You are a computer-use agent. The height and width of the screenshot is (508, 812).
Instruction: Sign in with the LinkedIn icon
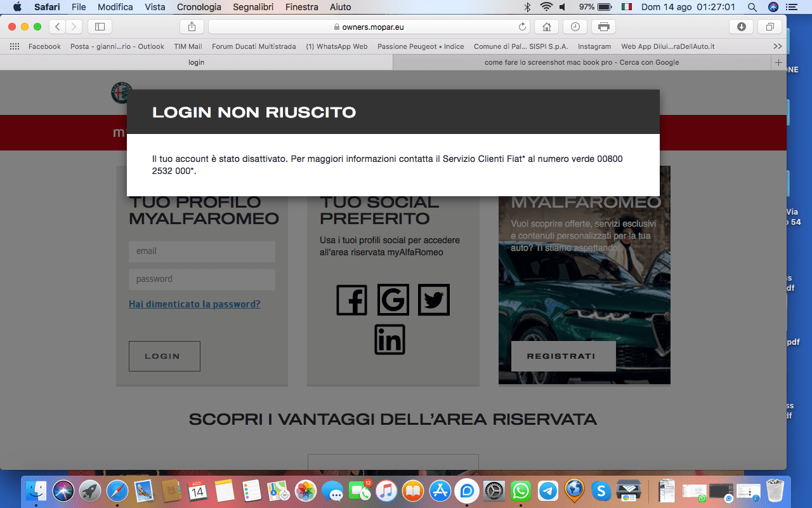tap(390, 340)
